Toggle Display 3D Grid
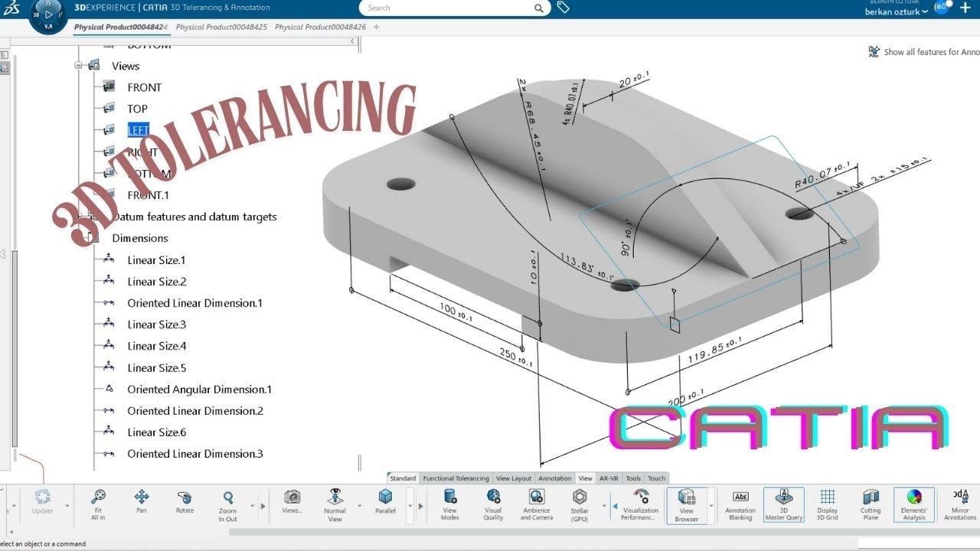Image resolution: width=980 pixels, height=551 pixels. click(827, 505)
